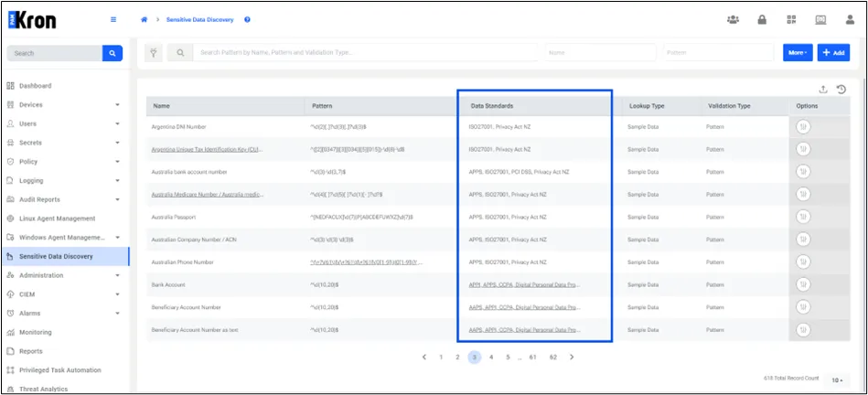Open options icon for Beneficiary Account Number as text row
868x395 pixels.
pos(803,330)
